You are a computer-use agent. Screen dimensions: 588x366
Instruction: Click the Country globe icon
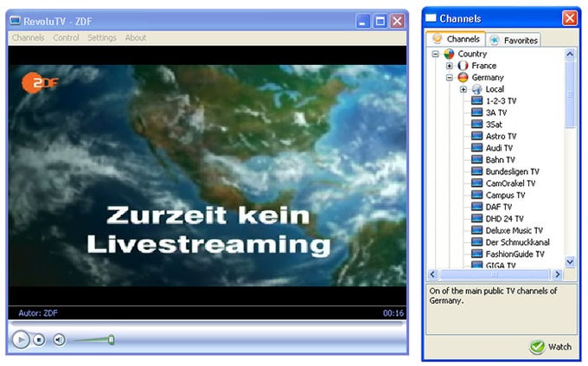(x=449, y=54)
